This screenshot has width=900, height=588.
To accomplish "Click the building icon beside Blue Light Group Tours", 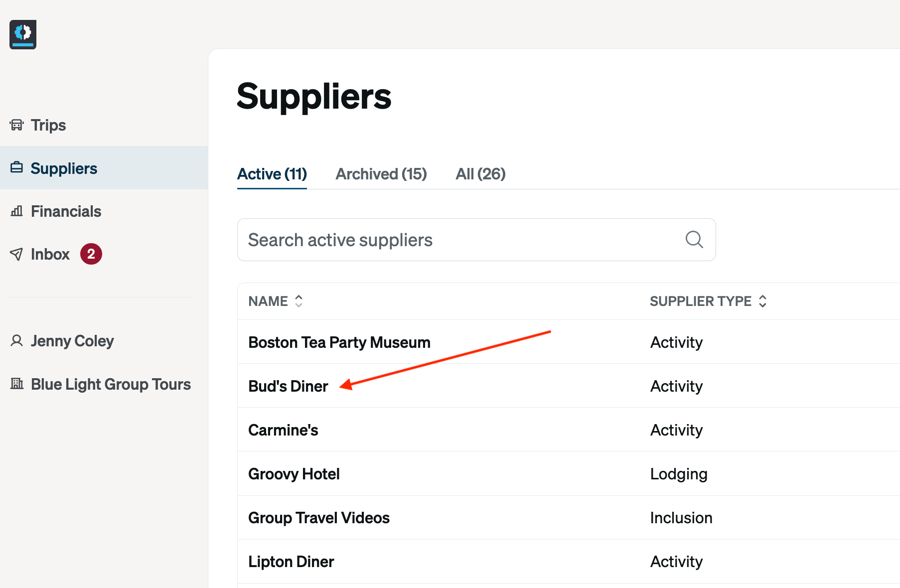I will (17, 384).
